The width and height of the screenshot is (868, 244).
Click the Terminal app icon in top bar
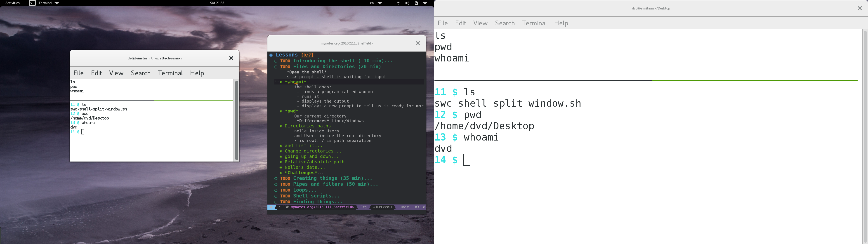(x=32, y=3)
